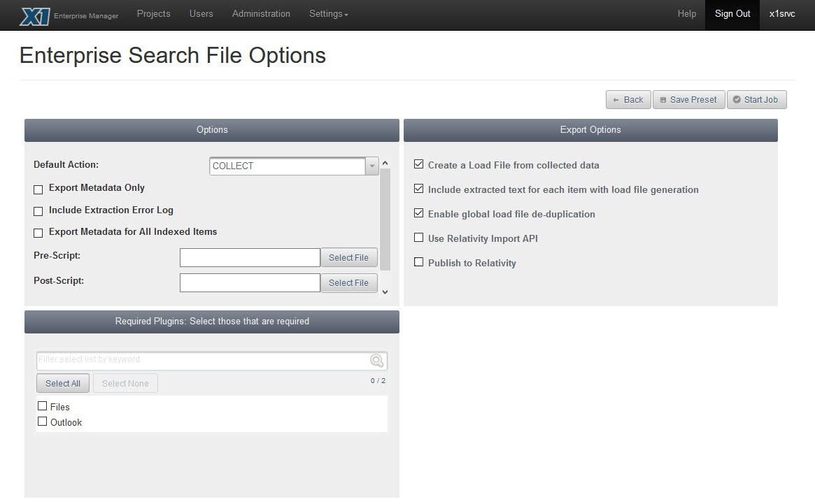
Task: Enable the Export Metadata Only checkbox
Action: (x=38, y=189)
